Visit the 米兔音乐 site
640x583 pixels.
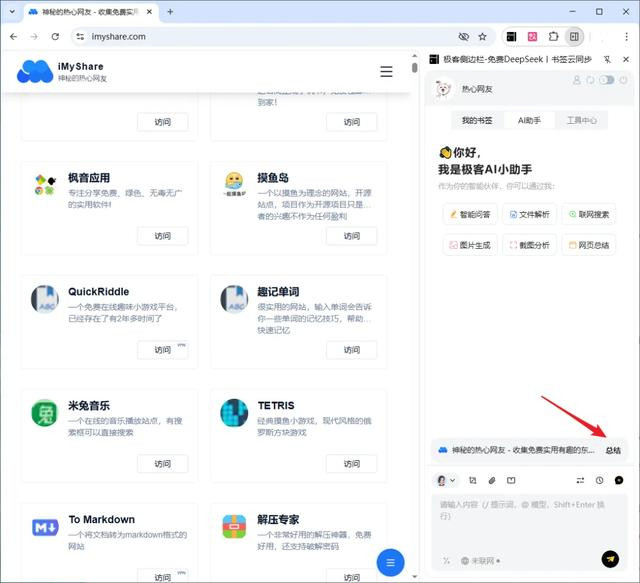pos(162,464)
